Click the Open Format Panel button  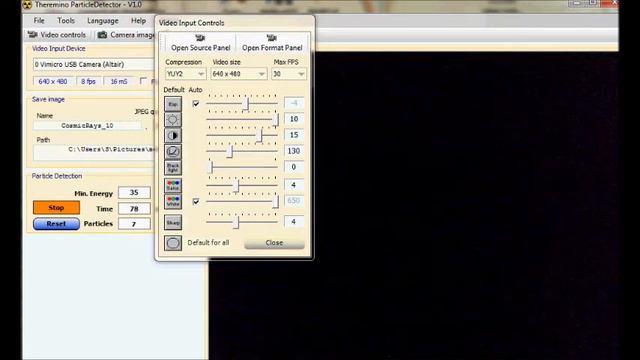pos(272,43)
